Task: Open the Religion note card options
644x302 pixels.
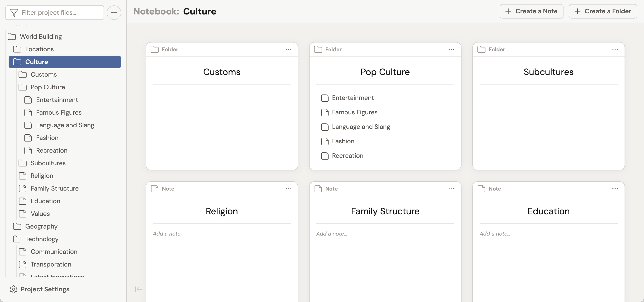Action: point(288,189)
